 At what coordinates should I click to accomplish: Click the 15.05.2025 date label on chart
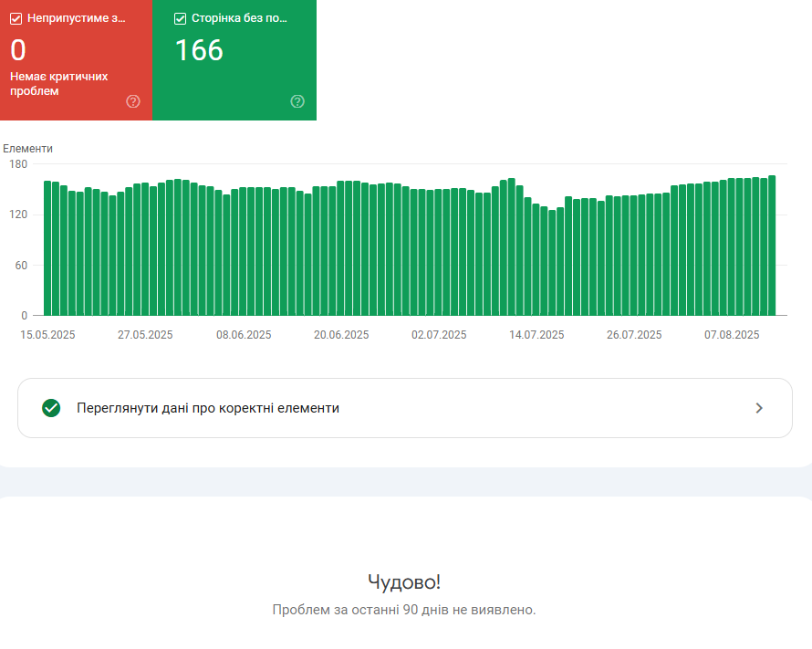47,335
